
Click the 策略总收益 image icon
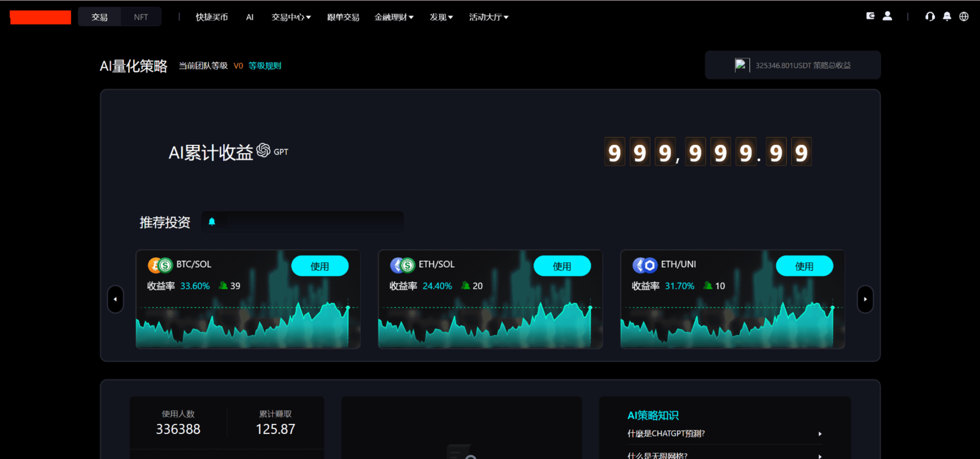(x=742, y=65)
